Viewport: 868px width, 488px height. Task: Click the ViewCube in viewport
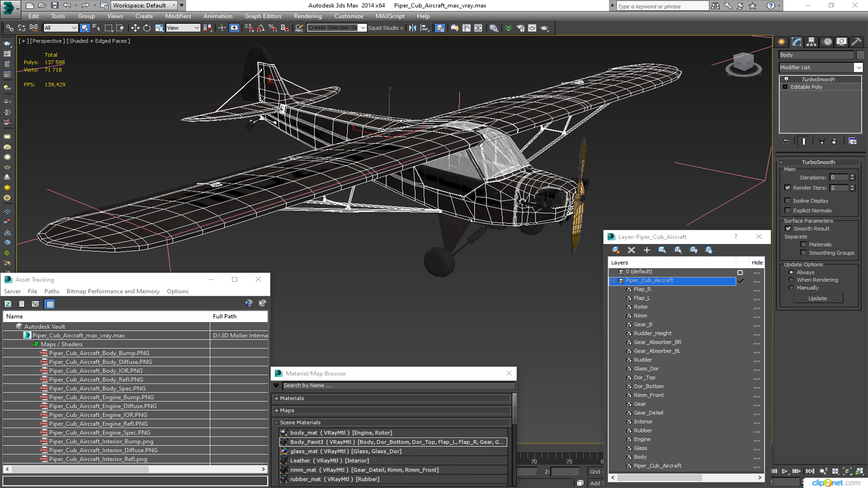pyautogui.click(x=744, y=63)
